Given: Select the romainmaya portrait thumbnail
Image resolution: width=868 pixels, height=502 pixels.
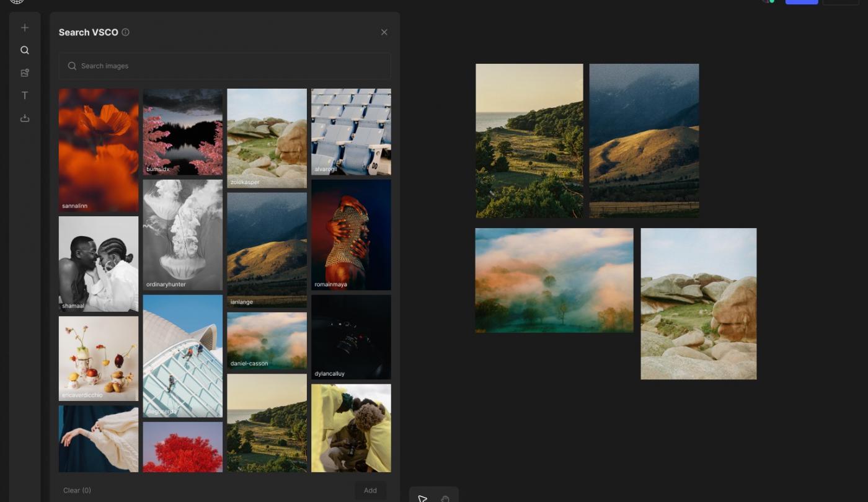Looking at the screenshot, I should pyautogui.click(x=351, y=235).
